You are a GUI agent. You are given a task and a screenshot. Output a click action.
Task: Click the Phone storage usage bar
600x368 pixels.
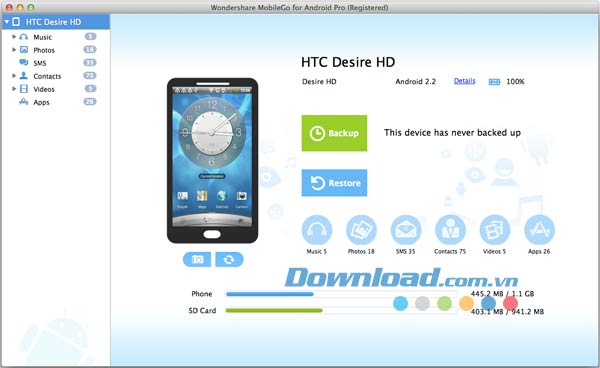tap(341, 294)
